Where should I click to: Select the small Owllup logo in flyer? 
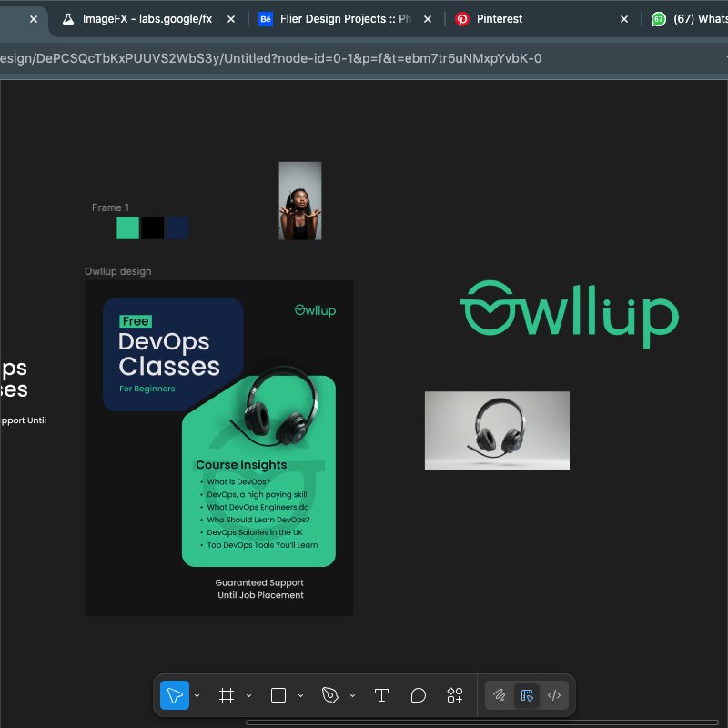pos(315,310)
